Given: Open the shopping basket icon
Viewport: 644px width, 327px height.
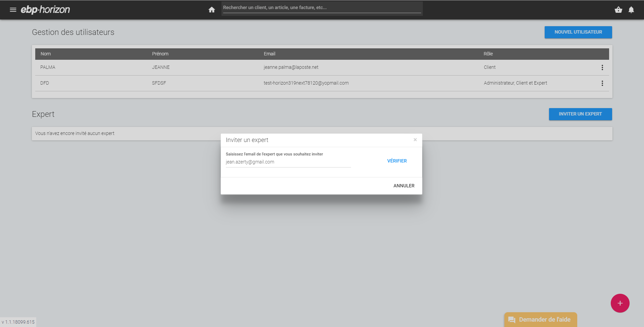Looking at the screenshot, I should [x=618, y=10].
